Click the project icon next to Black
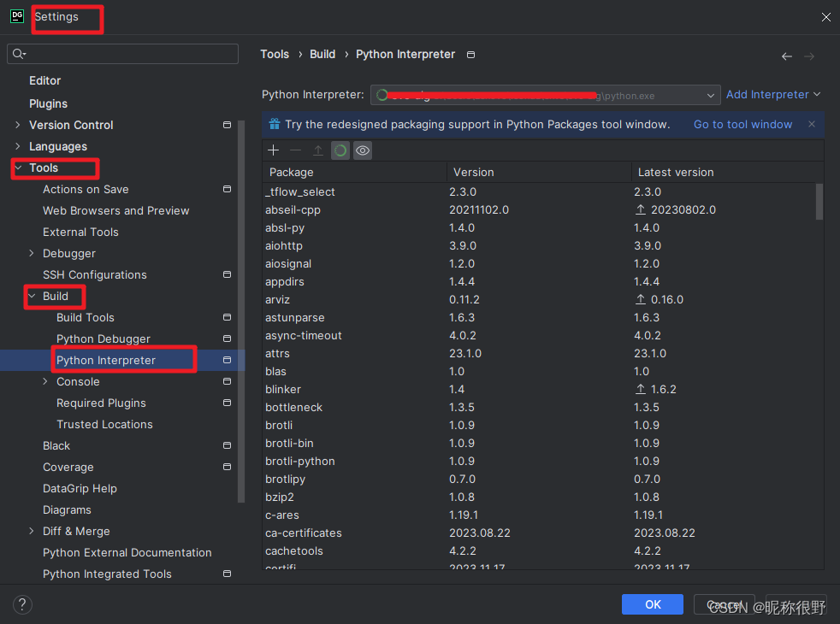Screen dimensions: 840x624 228,445
